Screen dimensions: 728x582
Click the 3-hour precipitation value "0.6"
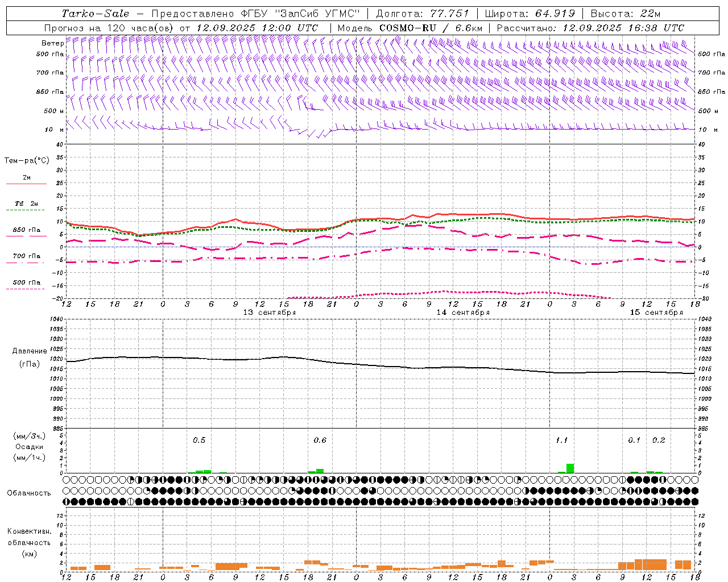[x=320, y=440]
